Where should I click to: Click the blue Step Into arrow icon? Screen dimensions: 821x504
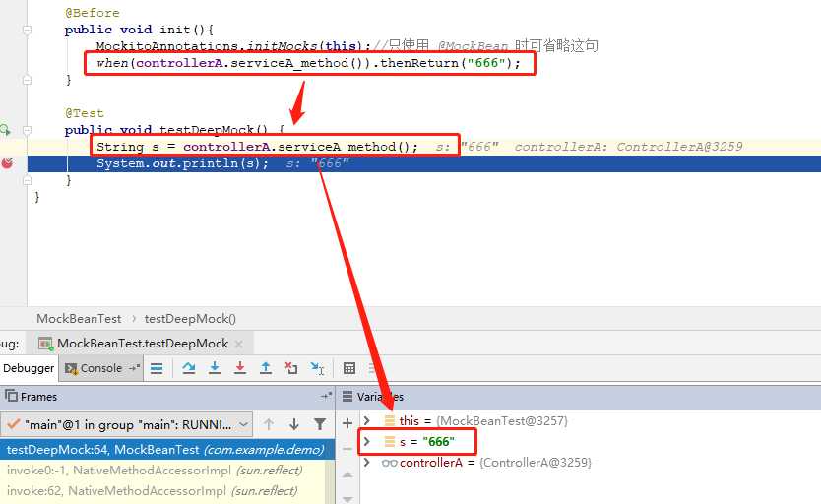pos(215,368)
